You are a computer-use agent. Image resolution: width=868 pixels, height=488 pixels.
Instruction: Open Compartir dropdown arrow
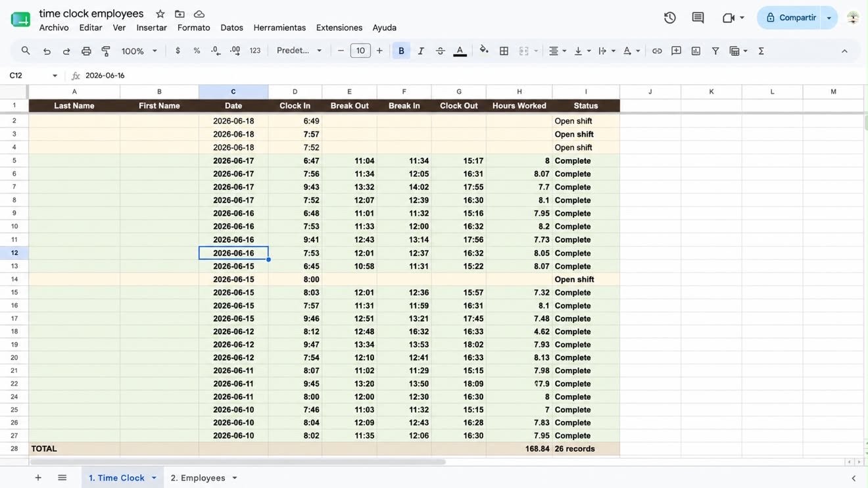click(829, 18)
